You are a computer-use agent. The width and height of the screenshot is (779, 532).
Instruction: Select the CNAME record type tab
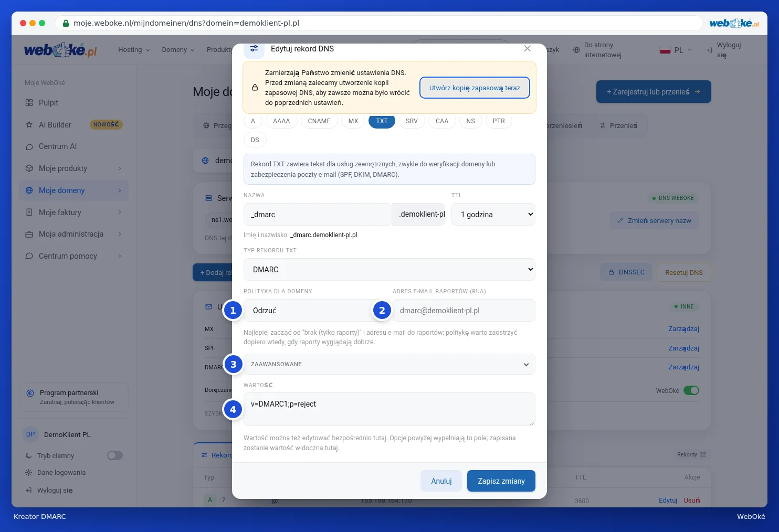click(x=319, y=121)
